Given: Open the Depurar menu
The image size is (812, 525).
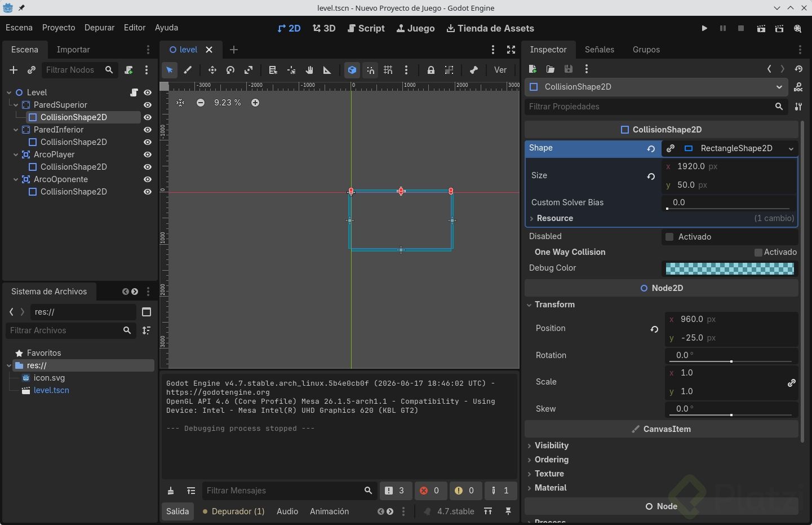Looking at the screenshot, I should (99, 28).
